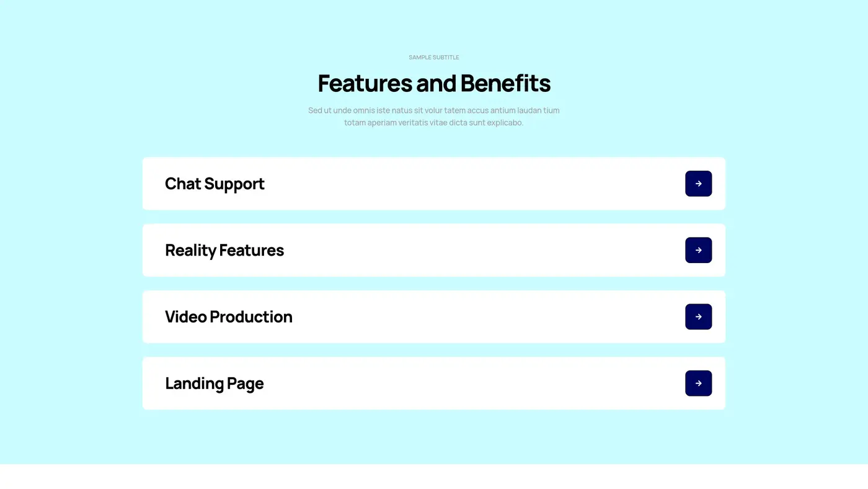Expand the Chat Support accordion title
Viewport: 868px width, 489px height.
click(x=215, y=184)
